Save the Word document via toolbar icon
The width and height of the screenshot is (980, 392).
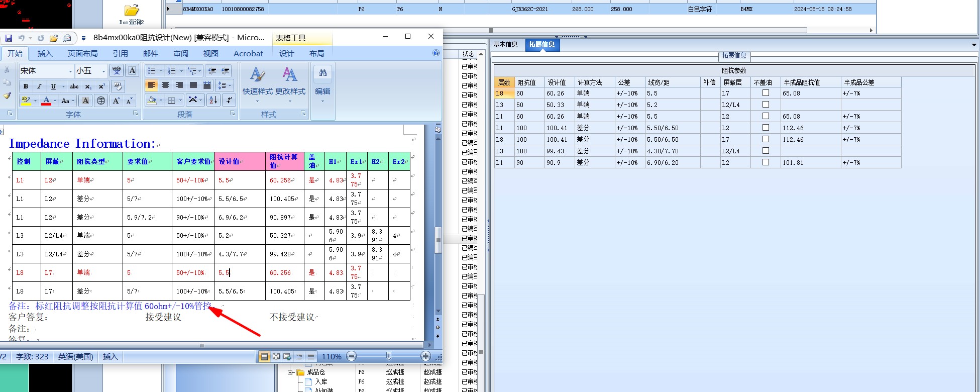pos(9,38)
